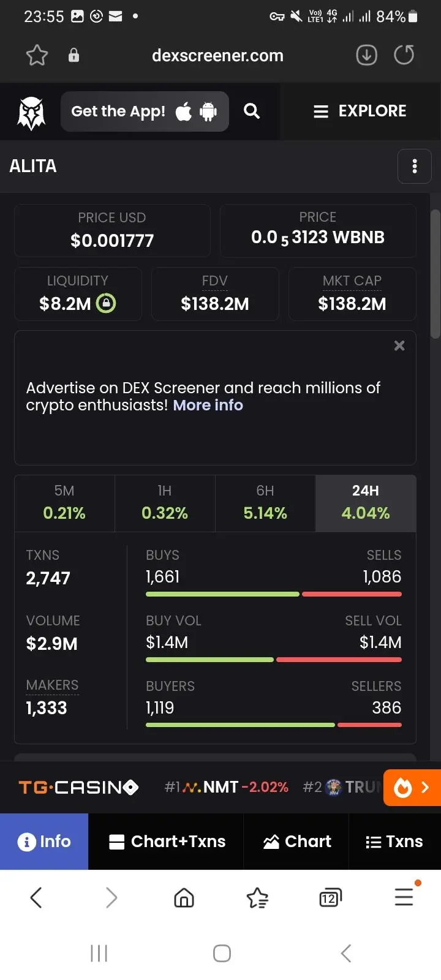
Task: Open the browser home page icon
Action: coord(184,898)
